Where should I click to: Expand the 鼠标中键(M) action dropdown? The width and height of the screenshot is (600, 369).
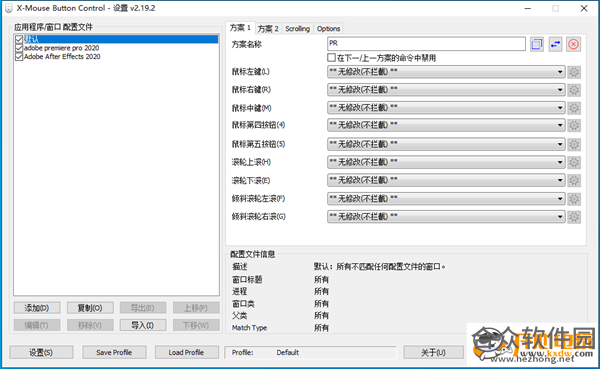[446, 108]
